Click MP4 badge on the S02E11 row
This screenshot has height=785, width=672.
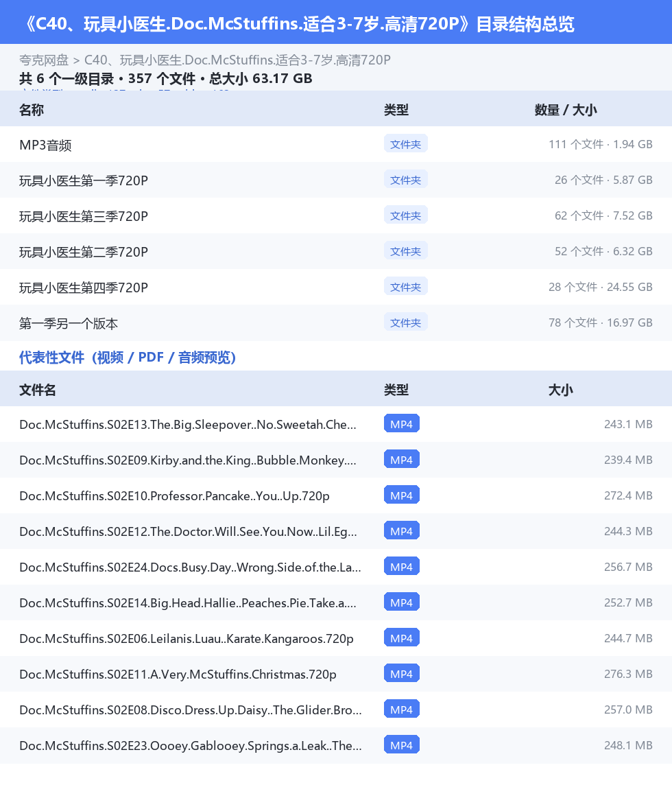[402, 674]
